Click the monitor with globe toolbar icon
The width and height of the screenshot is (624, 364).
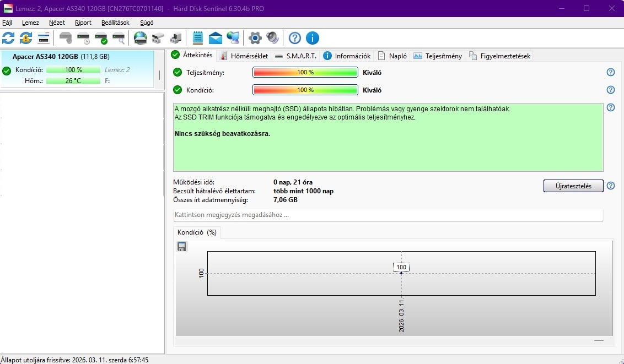point(233,38)
